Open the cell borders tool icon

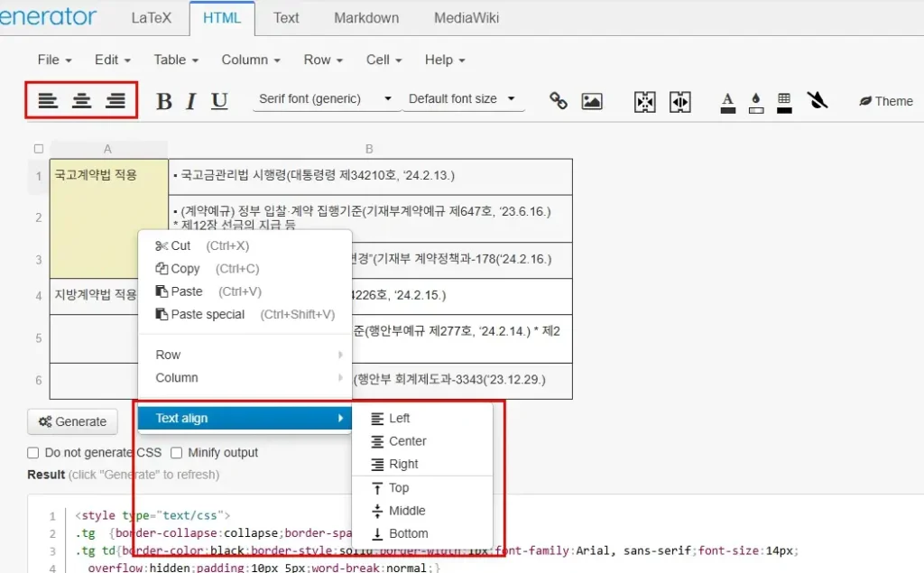tap(784, 101)
